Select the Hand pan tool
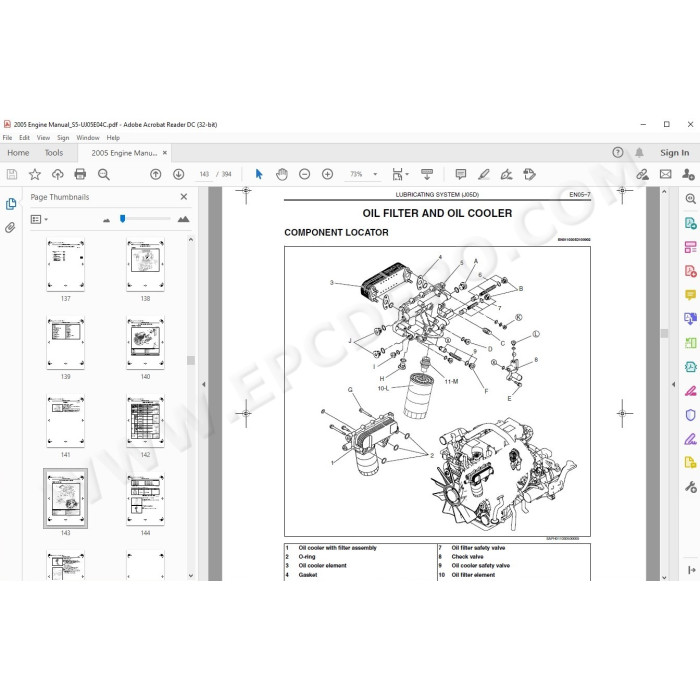 coord(282,174)
